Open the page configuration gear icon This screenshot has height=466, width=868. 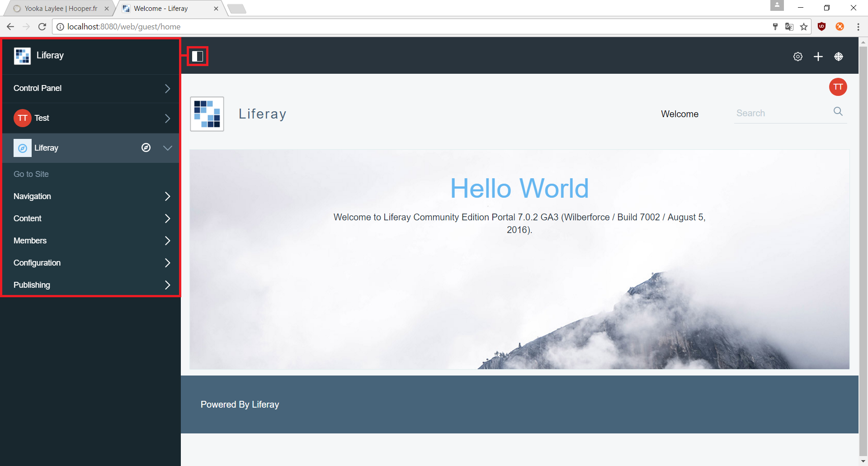click(798, 56)
